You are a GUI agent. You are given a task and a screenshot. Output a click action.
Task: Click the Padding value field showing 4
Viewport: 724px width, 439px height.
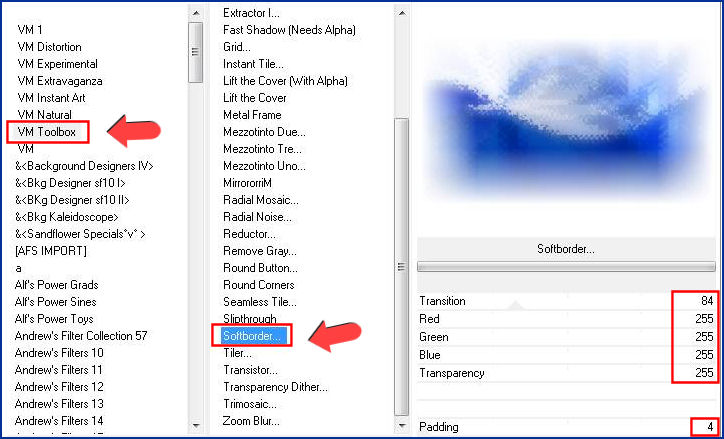pyautogui.click(x=705, y=427)
